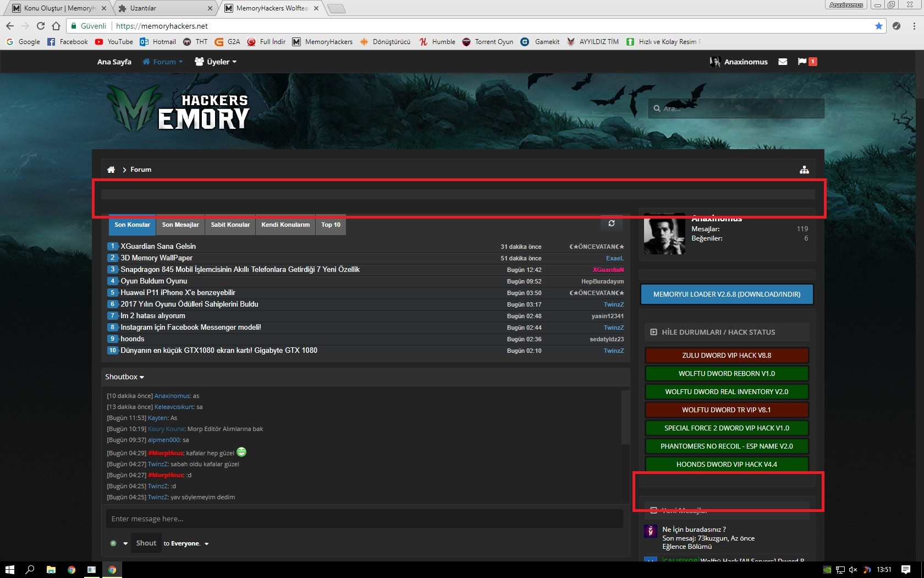924x578 pixels.
Task: Click the smiley emoji in shoutbox message
Action: [x=241, y=452]
